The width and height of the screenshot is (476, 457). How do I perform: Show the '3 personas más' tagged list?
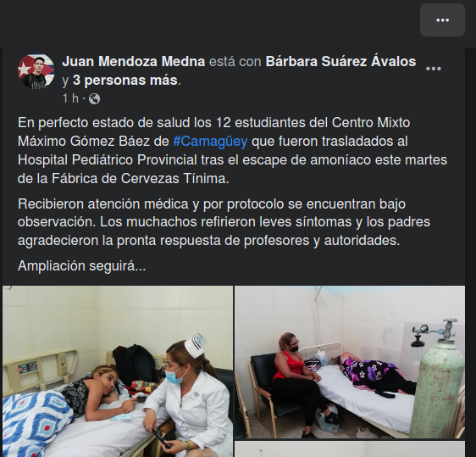(x=125, y=81)
